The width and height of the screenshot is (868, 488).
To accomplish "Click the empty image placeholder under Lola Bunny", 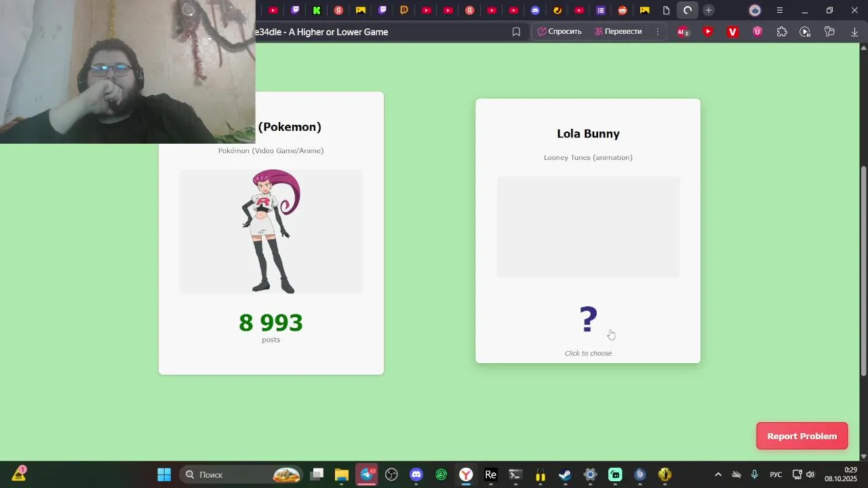I will coord(588,227).
